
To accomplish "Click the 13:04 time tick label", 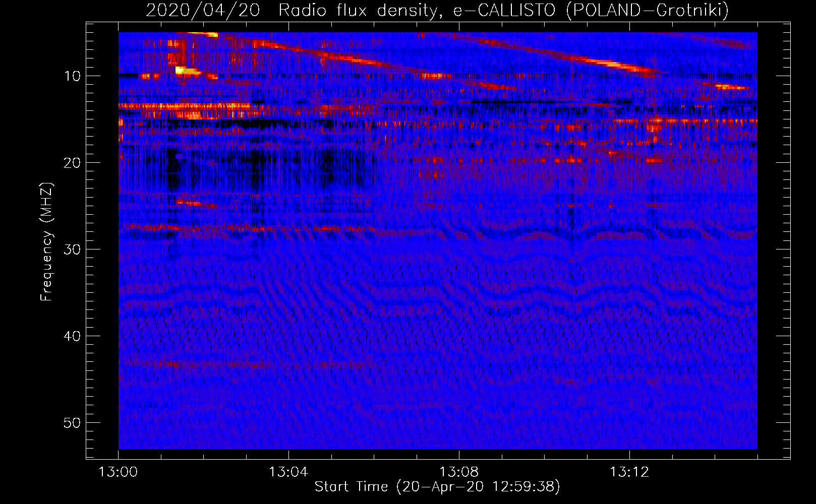I will coord(288,472).
